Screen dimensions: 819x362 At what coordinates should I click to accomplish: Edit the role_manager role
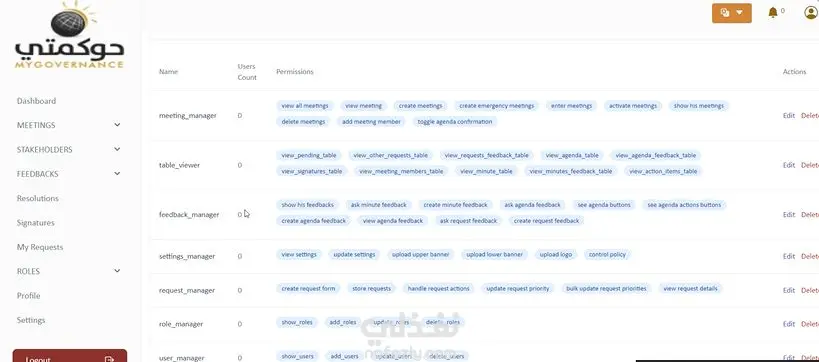pyautogui.click(x=788, y=324)
